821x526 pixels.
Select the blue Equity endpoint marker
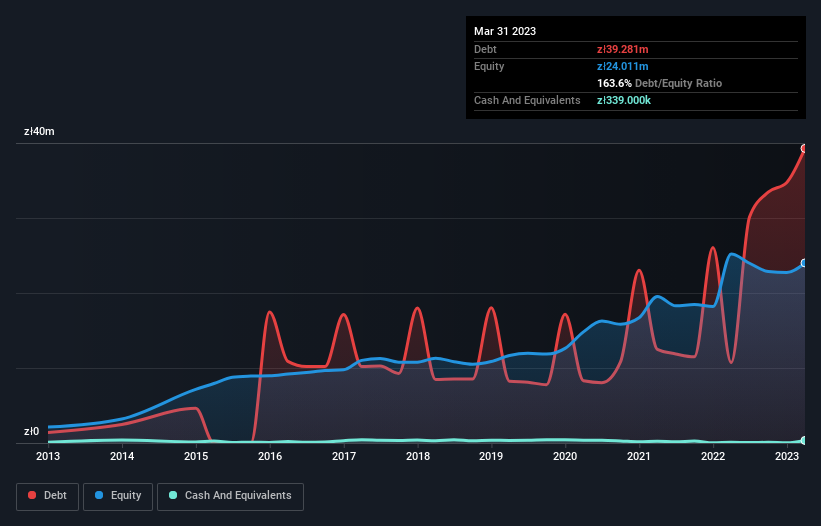(804, 263)
